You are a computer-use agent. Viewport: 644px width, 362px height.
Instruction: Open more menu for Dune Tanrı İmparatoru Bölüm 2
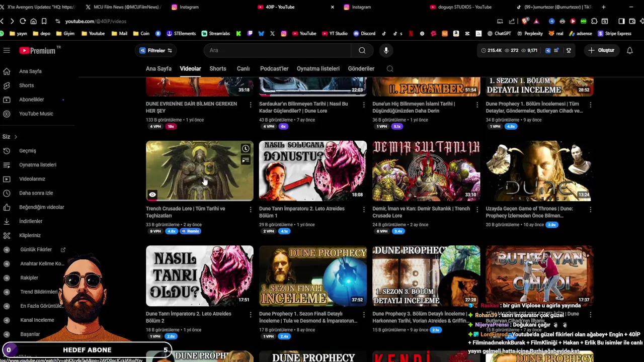tap(251, 314)
